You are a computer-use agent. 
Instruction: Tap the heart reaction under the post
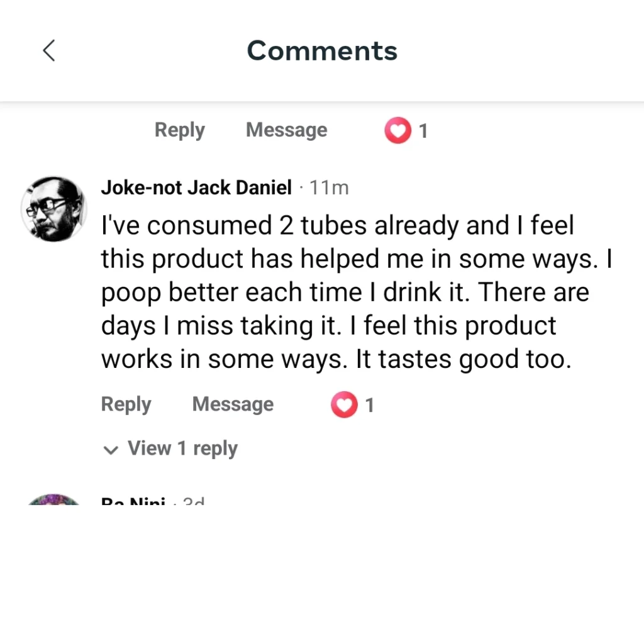tap(397, 130)
